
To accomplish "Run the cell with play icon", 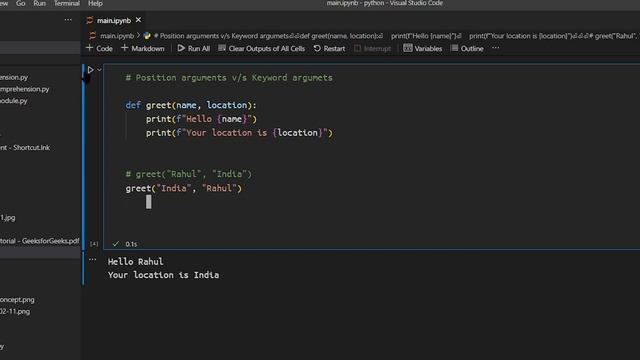I will tap(90, 70).
